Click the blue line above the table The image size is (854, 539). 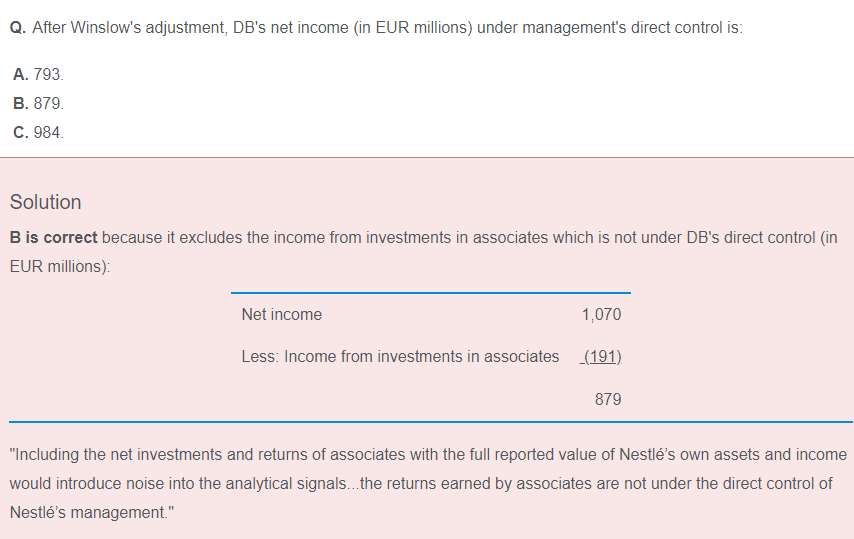(x=431, y=292)
